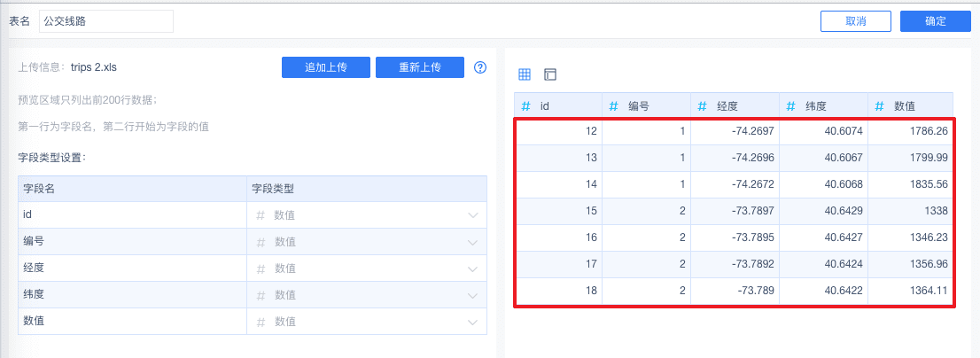This screenshot has width=980, height=358.
Task: Click the 追加上传 button
Action: click(x=325, y=67)
